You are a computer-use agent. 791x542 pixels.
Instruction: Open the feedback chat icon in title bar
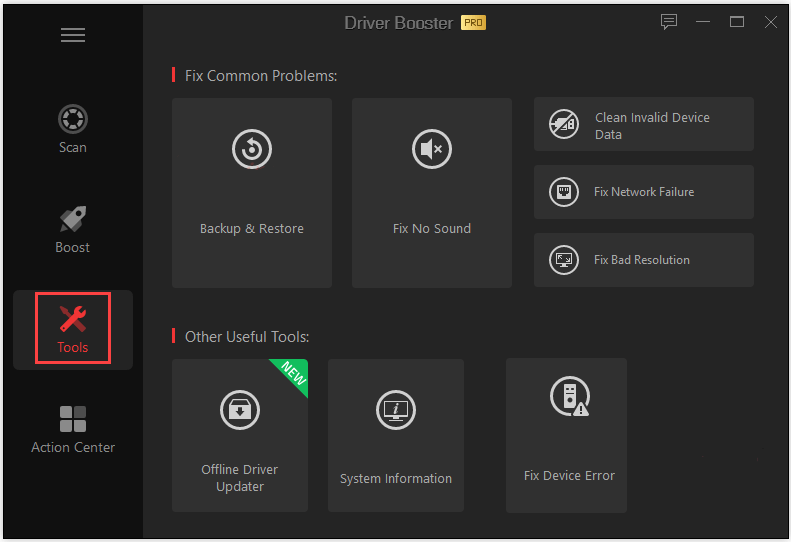pyautogui.click(x=669, y=22)
